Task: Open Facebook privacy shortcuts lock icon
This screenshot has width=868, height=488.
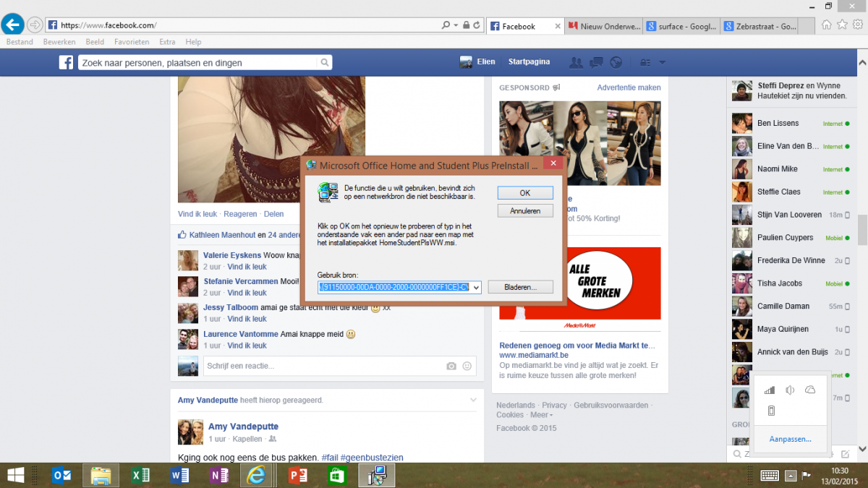Action: tap(646, 62)
